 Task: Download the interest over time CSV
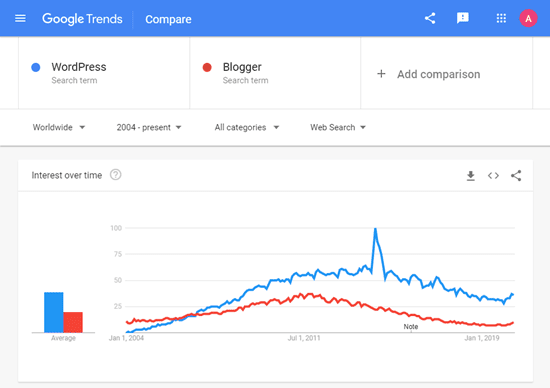pyautogui.click(x=471, y=175)
